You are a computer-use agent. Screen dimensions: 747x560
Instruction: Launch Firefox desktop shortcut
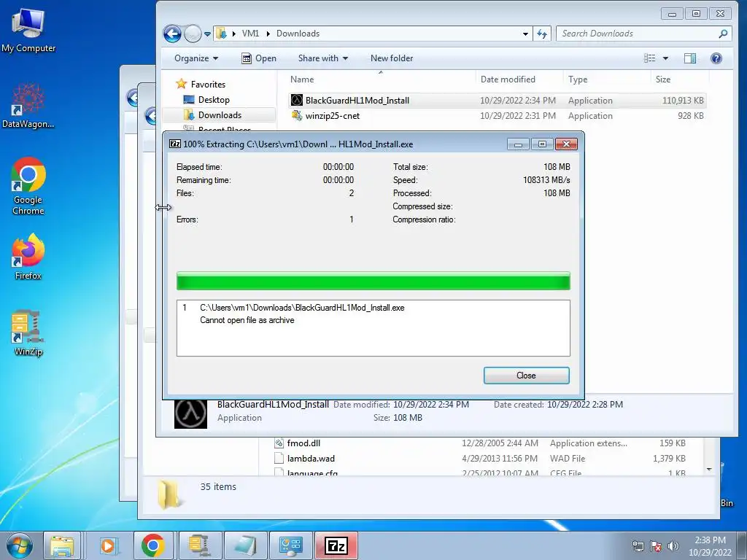coord(28,256)
